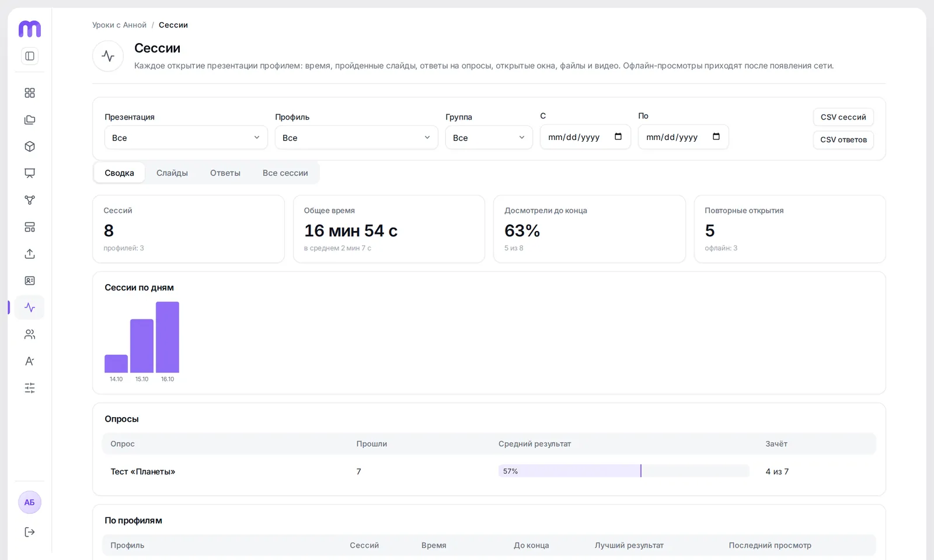Open the dashboard grid icon in sidebar
Screen dimensions: 934x560
(30, 93)
